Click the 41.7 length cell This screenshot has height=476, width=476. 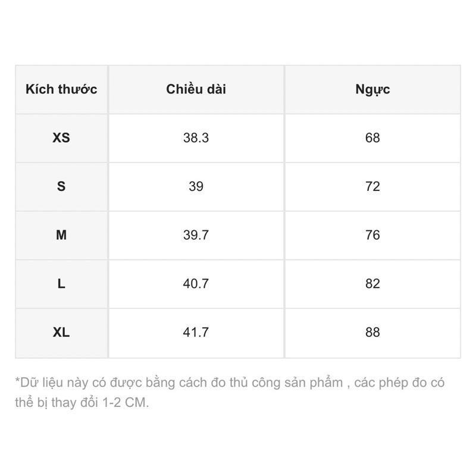(x=196, y=333)
